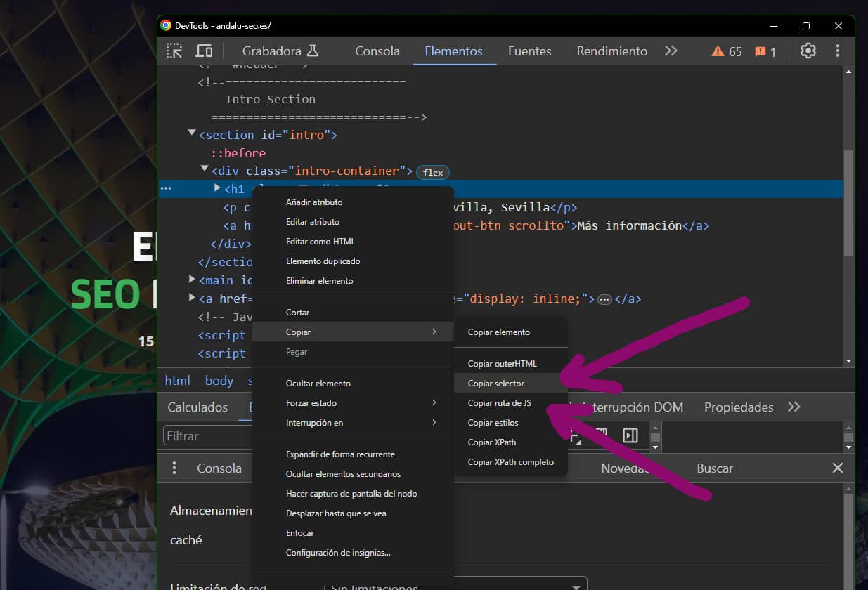Click the body breadcrumb link
The image size is (868, 590).
pyautogui.click(x=219, y=380)
